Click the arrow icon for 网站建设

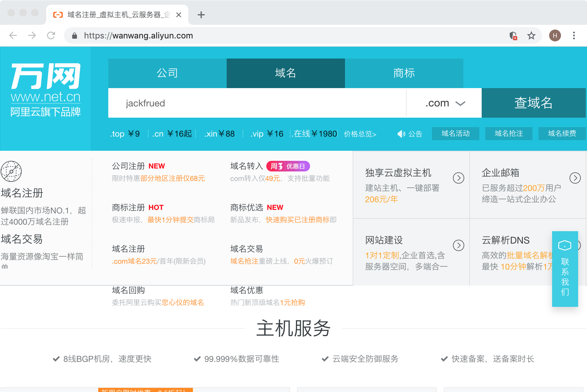coord(458,245)
